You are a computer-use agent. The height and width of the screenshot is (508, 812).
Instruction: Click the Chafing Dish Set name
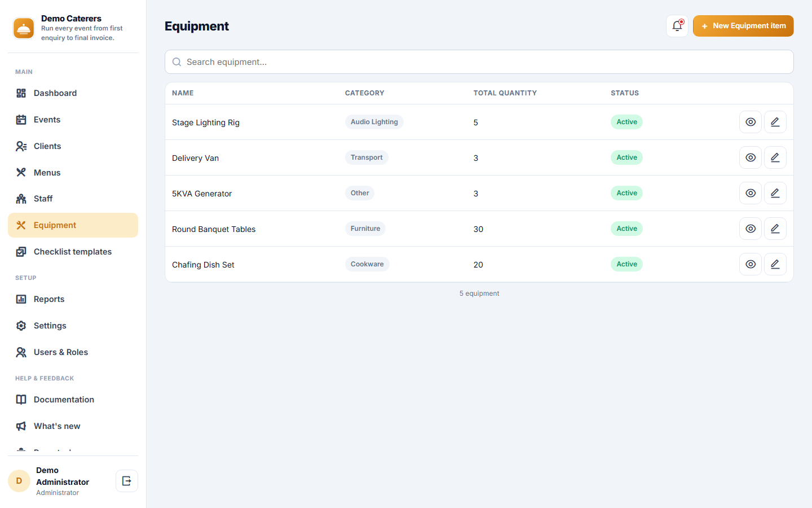203,265
